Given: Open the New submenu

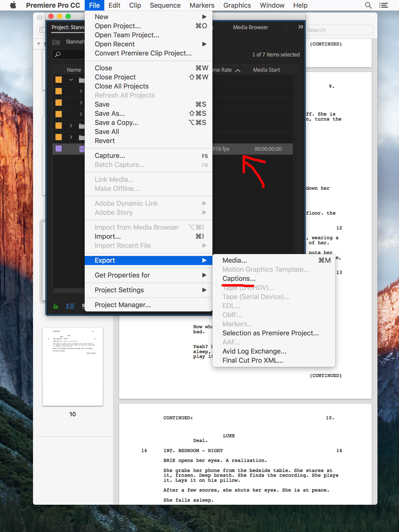Looking at the screenshot, I should tap(148, 17).
